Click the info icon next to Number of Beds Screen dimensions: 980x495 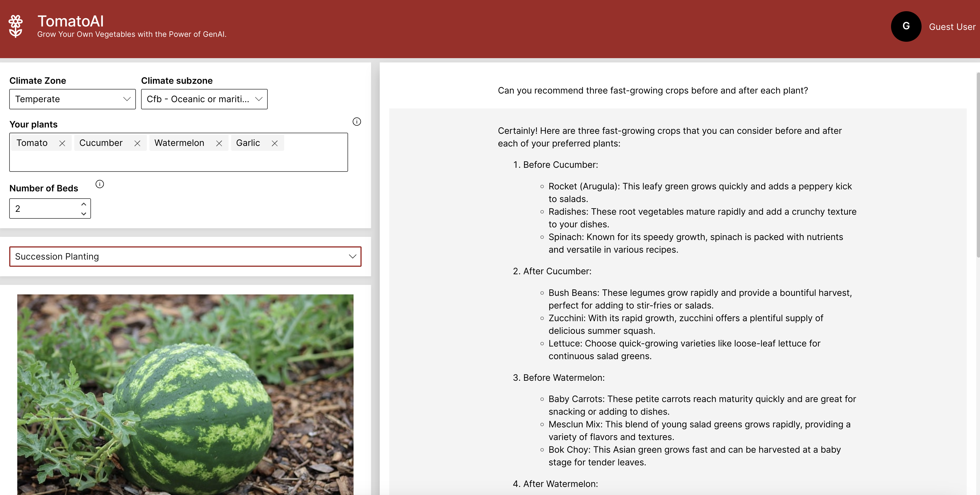click(100, 184)
